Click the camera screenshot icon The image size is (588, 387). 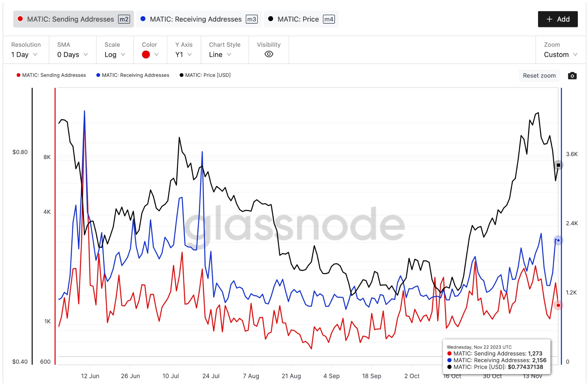572,76
